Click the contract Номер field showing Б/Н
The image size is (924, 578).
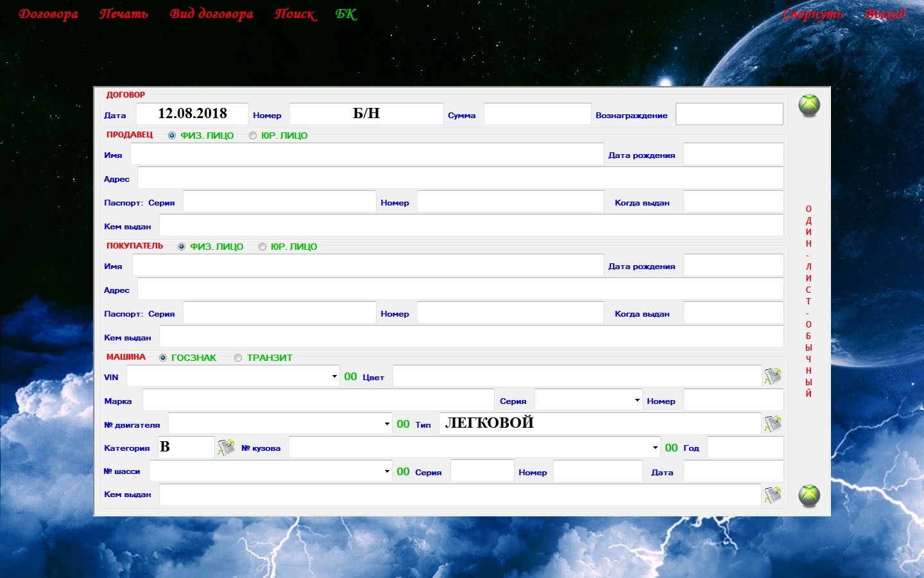pos(366,114)
